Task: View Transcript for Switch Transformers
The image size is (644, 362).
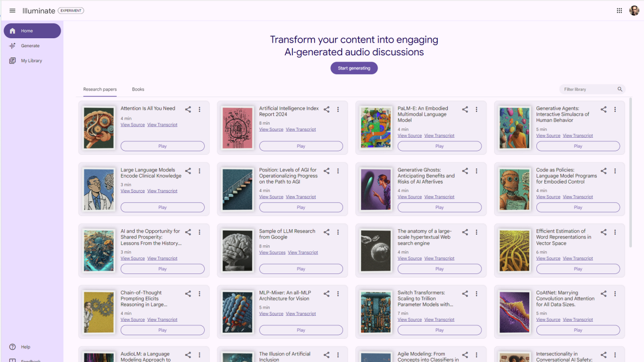Action: click(439, 320)
